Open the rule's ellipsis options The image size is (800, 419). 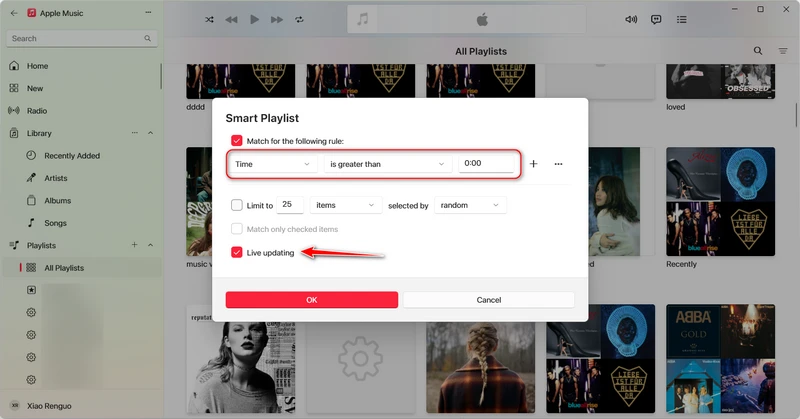pos(558,164)
